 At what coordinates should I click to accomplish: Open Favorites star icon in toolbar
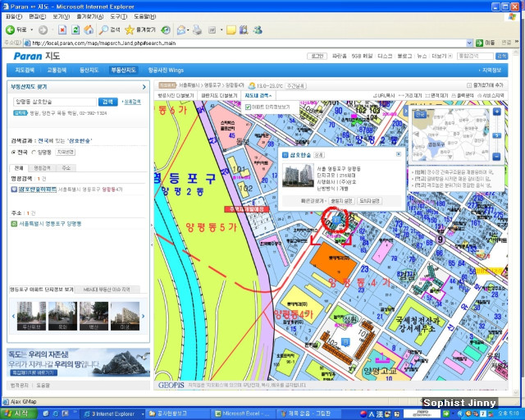[x=130, y=30]
